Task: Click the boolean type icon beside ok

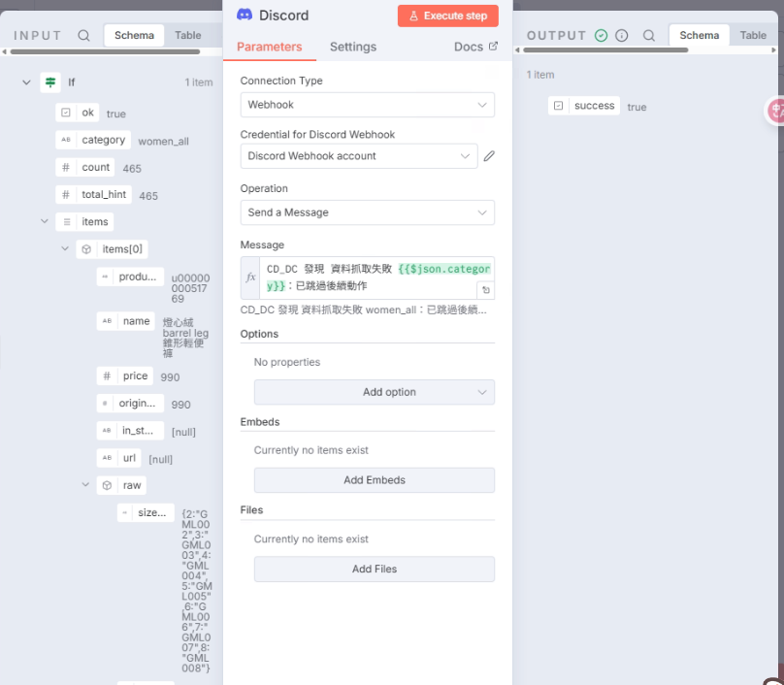Action: pos(66,113)
